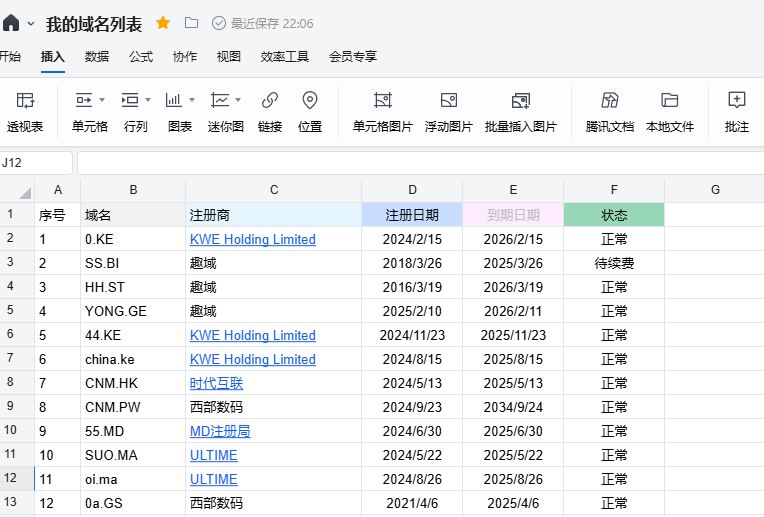Select the 0a.GS domain cell
Viewport: 764px width, 517px height.
(x=133, y=503)
